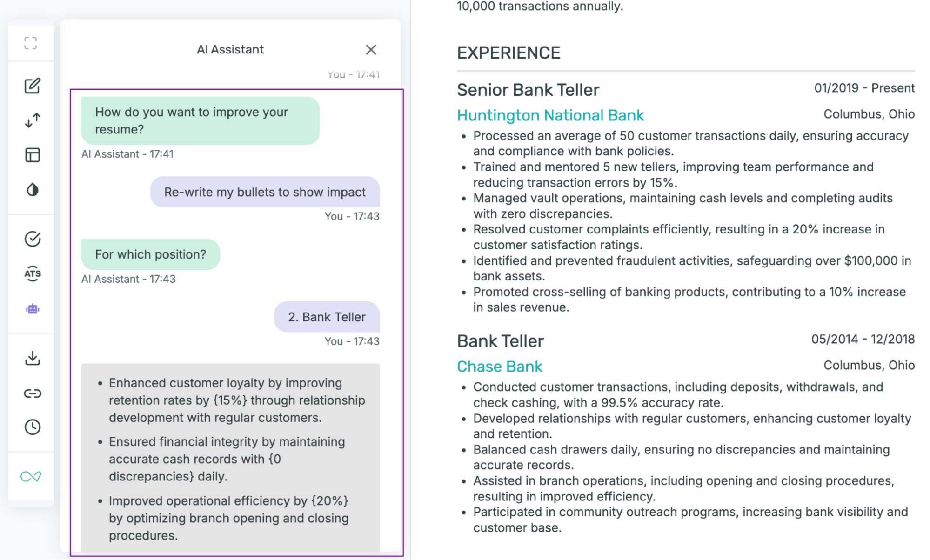Open the ATS check icon
This screenshot has height=560, width=930.
pos(32,273)
